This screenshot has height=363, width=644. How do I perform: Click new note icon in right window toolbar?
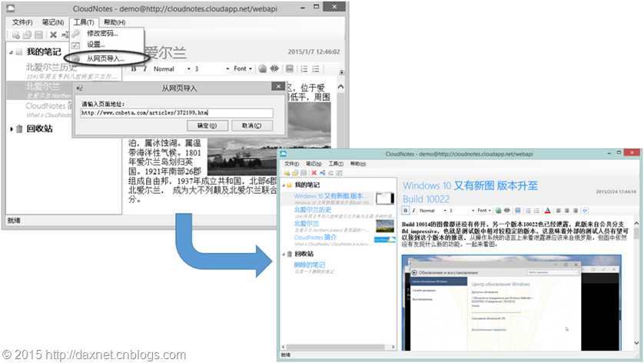pyautogui.click(x=287, y=173)
